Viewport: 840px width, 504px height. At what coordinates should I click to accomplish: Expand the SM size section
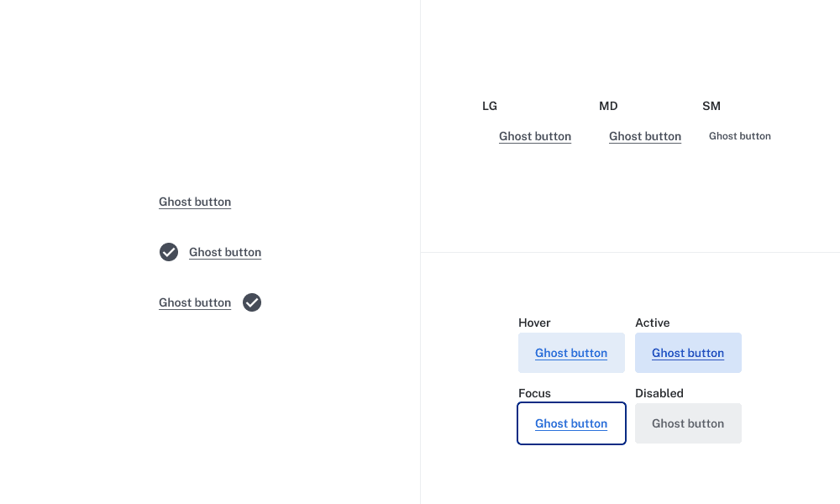(711, 106)
